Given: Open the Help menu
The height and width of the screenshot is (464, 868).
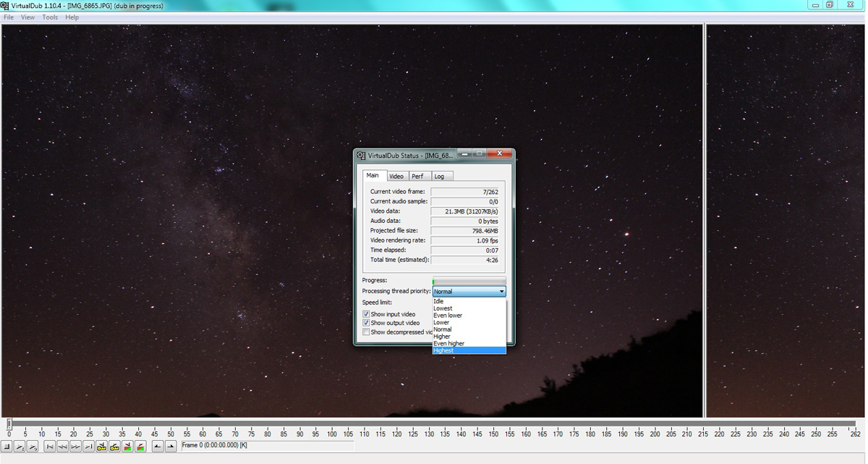Looking at the screenshot, I should coord(72,17).
